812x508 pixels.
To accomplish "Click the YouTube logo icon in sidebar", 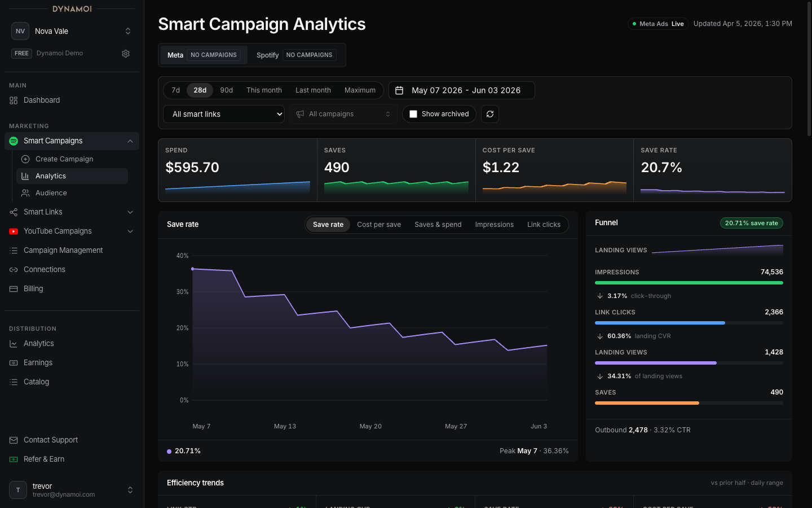I will [14, 231].
